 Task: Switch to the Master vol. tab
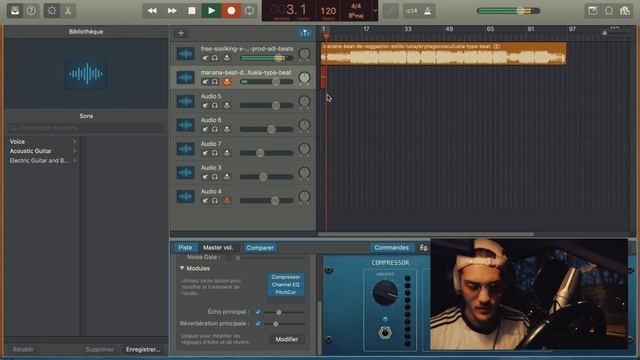(x=218, y=247)
